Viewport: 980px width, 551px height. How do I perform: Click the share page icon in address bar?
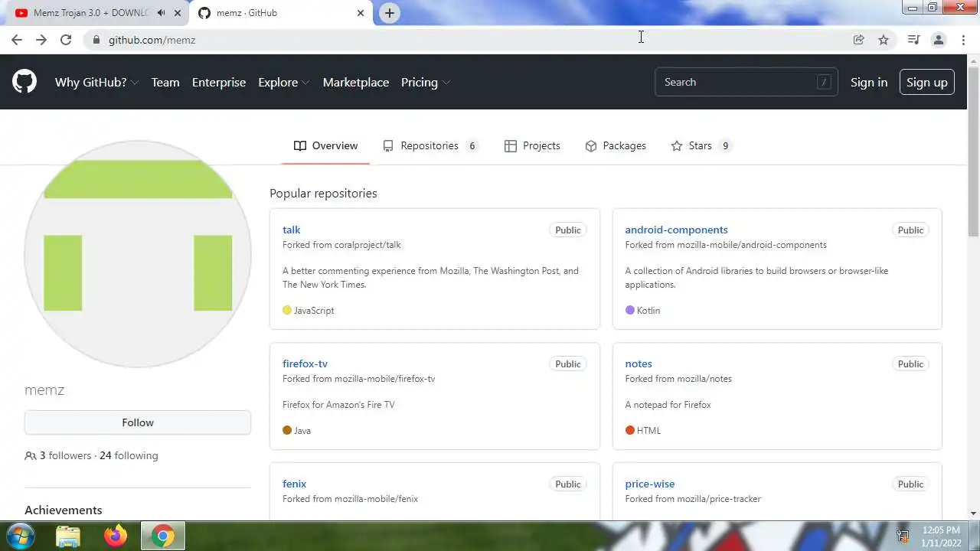click(859, 40)
